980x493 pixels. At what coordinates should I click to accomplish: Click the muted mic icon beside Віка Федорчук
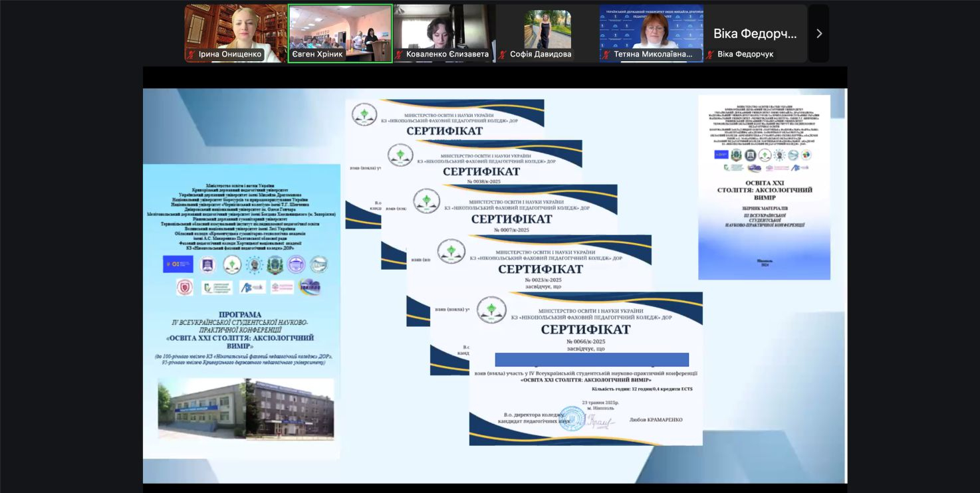(711, 54)
